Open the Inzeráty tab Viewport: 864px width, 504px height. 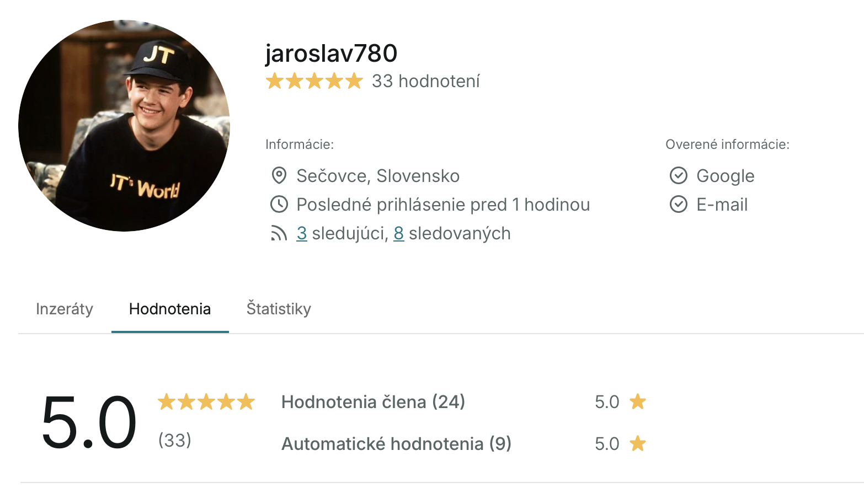coord(65,309)
